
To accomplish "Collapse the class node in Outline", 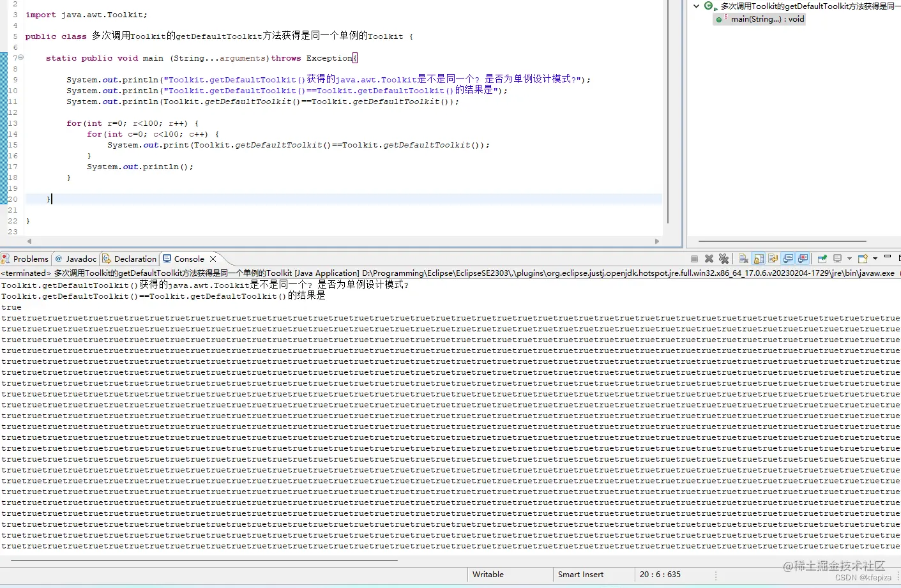I will pos(696,6).
